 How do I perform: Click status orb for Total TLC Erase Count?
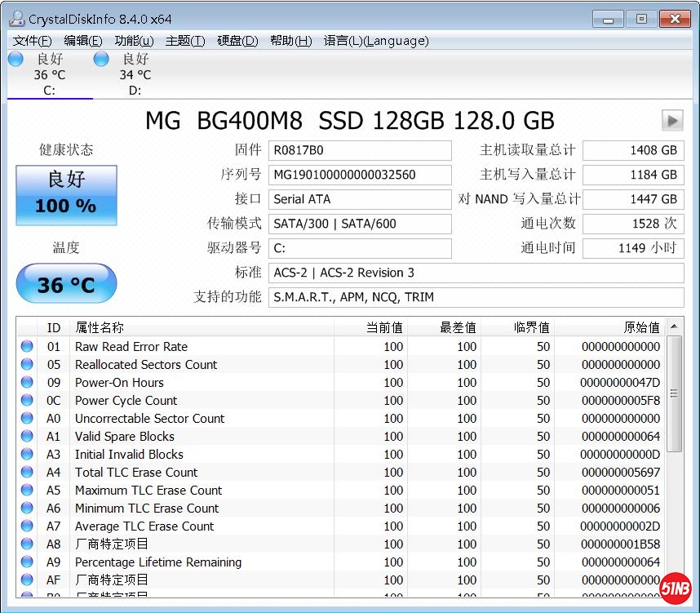pos(27,473)
